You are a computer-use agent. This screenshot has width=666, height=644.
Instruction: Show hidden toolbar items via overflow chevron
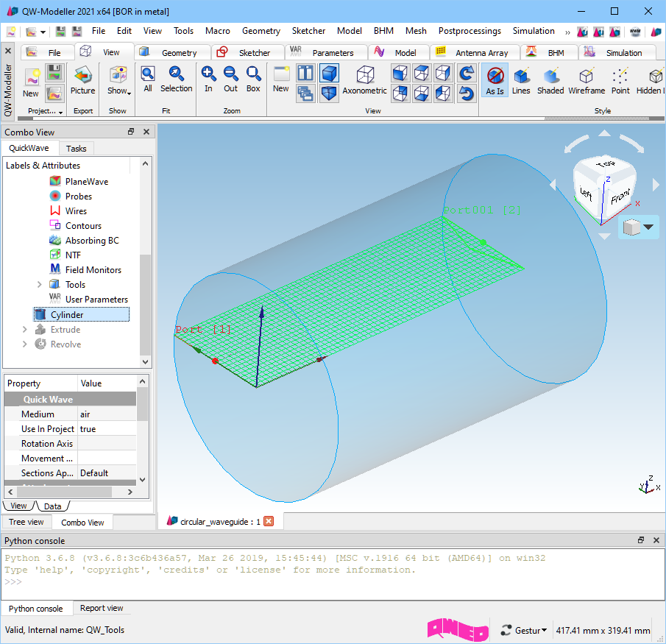[x=567, y=32]
